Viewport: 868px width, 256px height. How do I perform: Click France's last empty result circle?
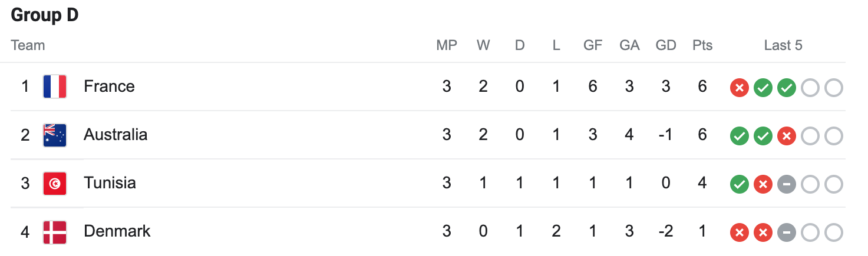[833, 88]
